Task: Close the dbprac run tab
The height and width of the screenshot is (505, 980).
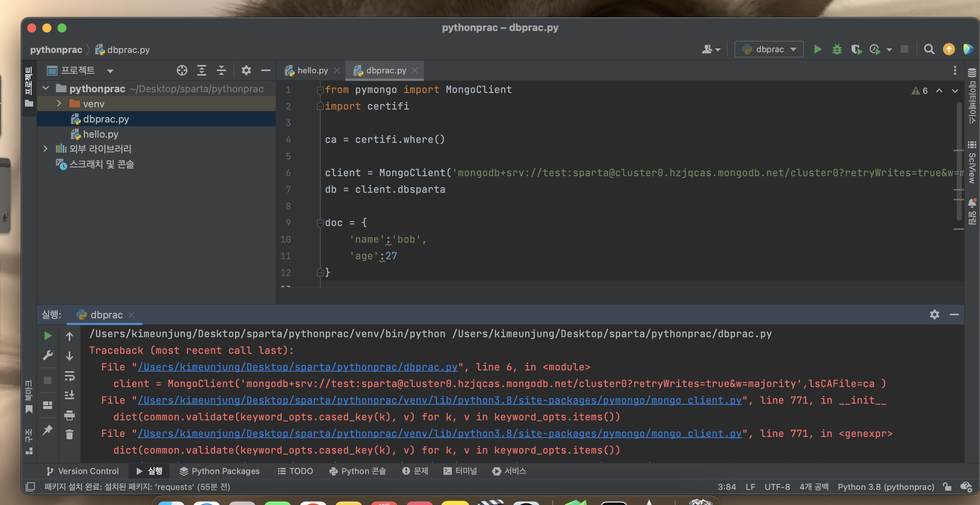Action: tap(131, 315)
